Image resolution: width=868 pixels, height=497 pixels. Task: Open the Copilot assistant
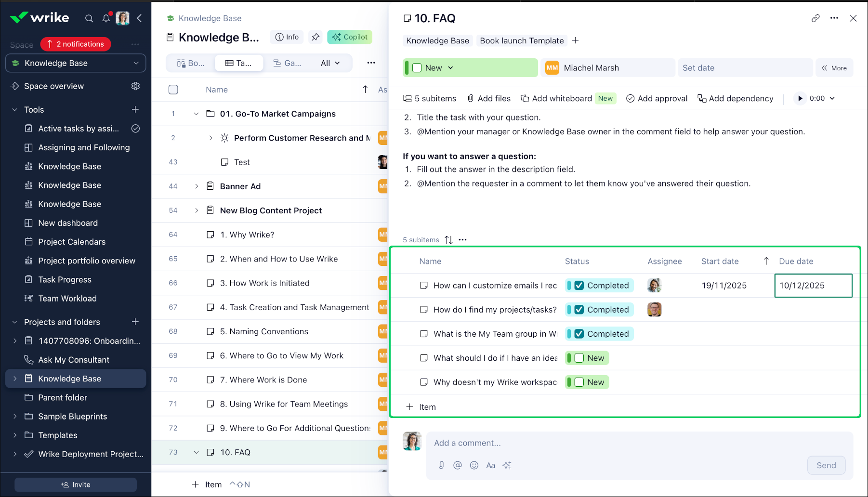click(x=349, y=37)
